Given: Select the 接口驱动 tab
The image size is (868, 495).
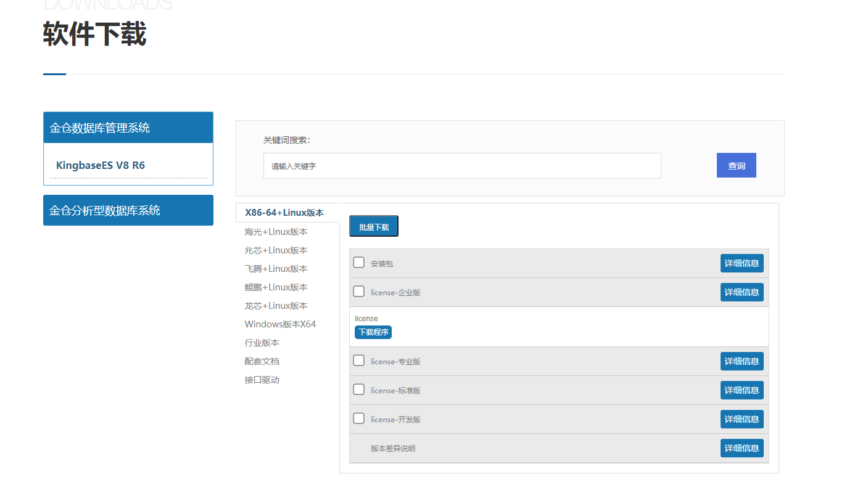Looking at the screenshot, I should click(262, 380).
